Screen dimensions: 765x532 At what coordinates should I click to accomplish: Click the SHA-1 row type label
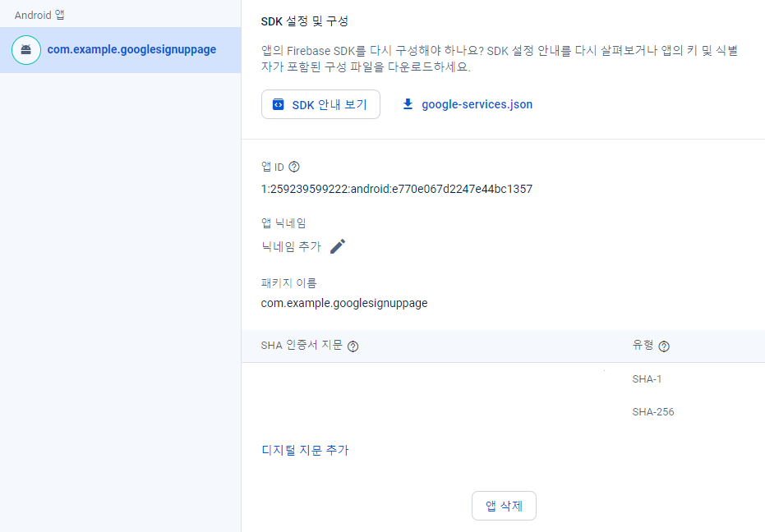(x=647, y=378)
